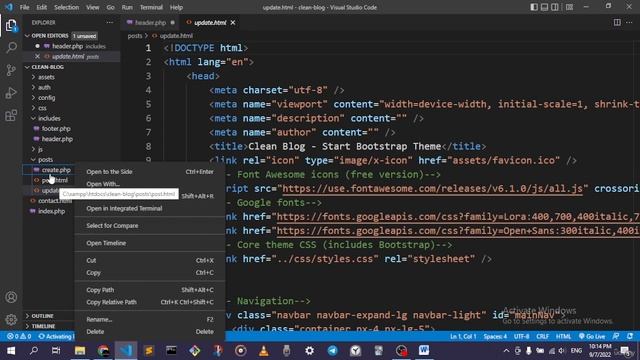Toggle the primary side bar layout icon
Screen dimensions: 640x360
coord(534,7)
